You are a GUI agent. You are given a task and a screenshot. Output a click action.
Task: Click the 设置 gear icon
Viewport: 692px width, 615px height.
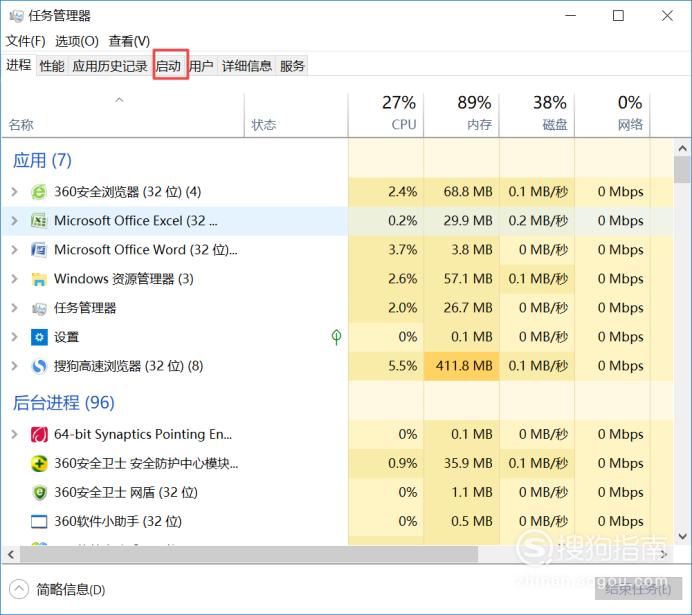(39, 337)
